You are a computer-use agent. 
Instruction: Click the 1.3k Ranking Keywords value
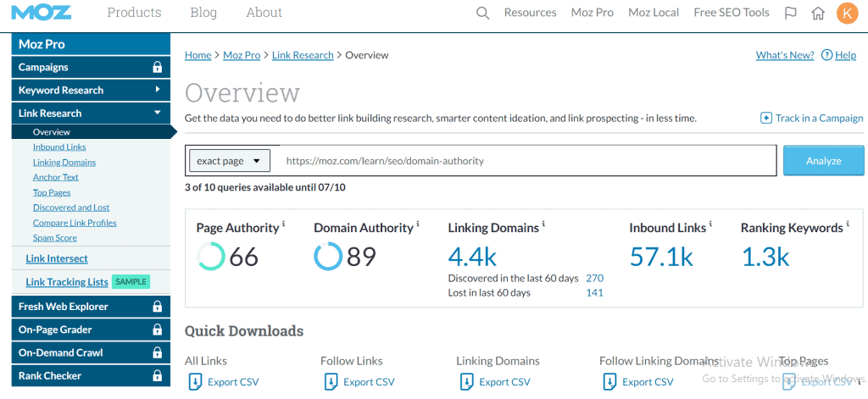click(765, 257)
